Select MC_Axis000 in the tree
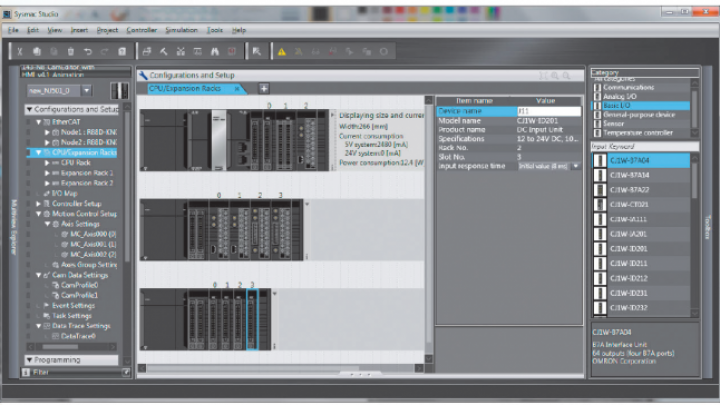 93,234
